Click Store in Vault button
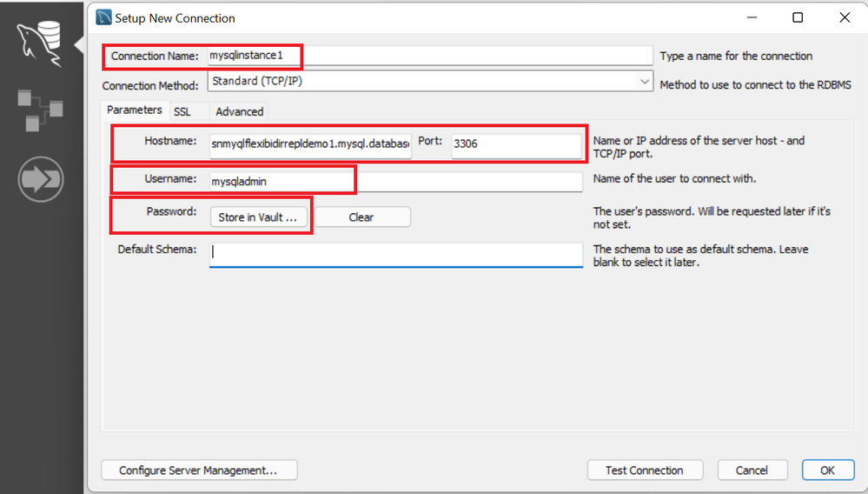 (258, 217)
